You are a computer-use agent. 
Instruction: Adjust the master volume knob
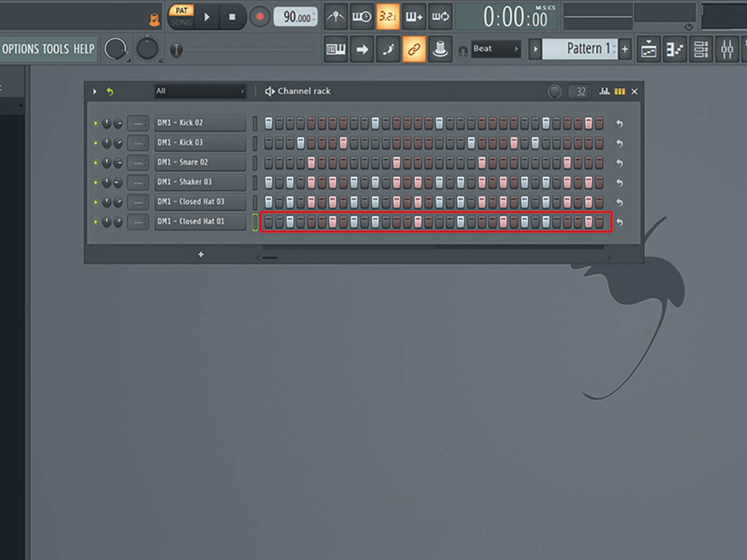point(117,49)
